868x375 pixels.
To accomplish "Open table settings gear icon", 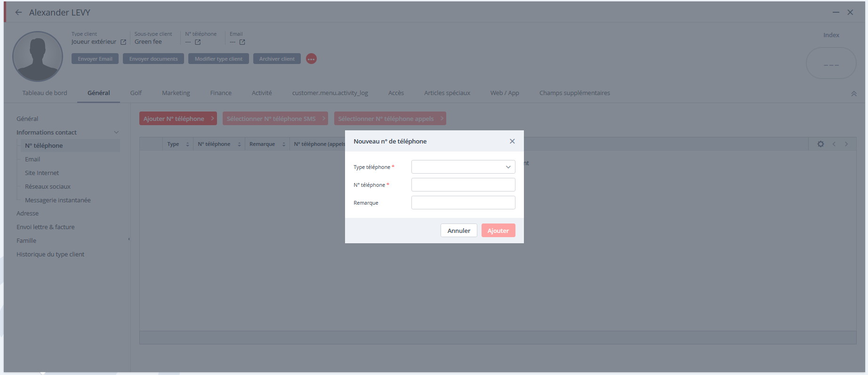I will pos(820,144).
